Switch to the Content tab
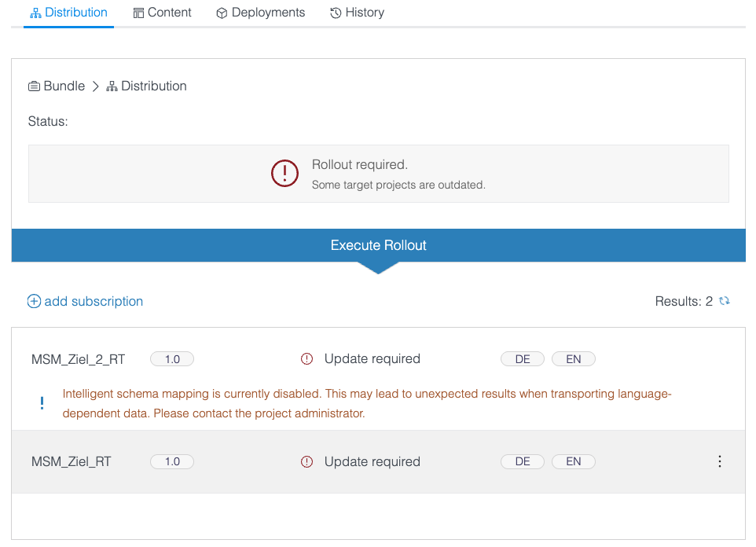756x547 pixels. click(162, 13)
